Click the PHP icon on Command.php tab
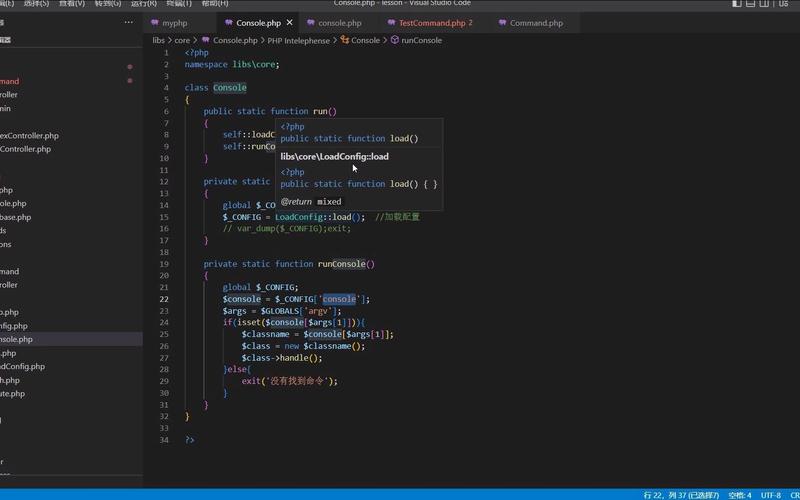This screenshot has height=500, width=800. [503, 23]
